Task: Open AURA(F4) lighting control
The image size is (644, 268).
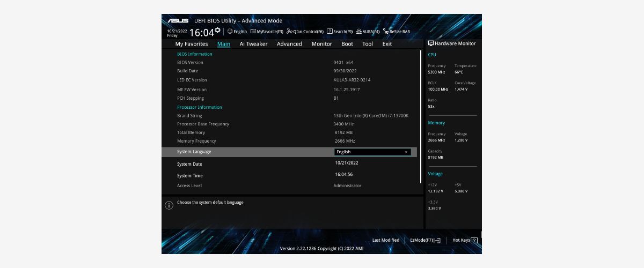Action: click(368, 32)
